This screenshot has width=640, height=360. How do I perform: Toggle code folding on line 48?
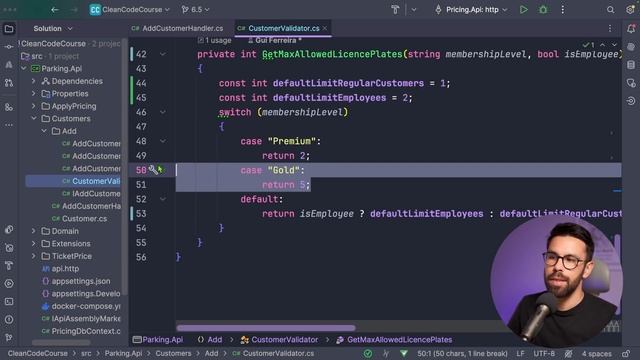[163, 141]
